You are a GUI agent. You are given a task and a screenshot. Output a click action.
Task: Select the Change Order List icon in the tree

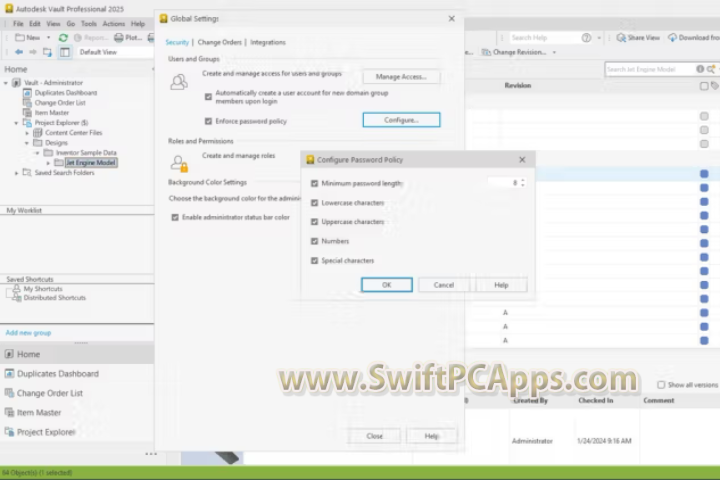[x=28, y=103]
